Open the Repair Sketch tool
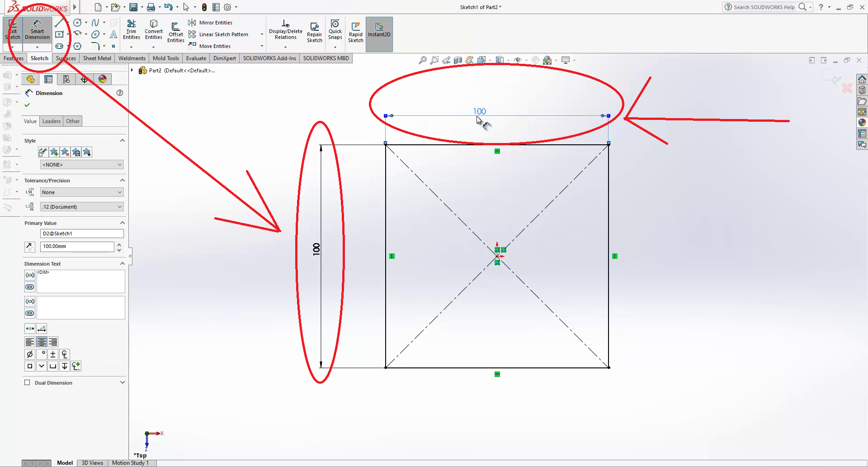The image size is (868, 467). [x=314, y=32]
